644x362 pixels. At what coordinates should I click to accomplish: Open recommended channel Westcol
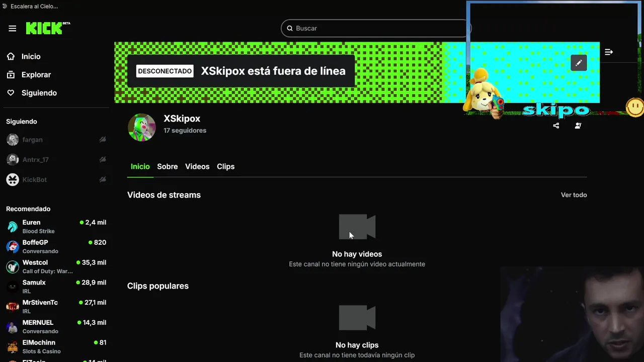click(56, 266)
